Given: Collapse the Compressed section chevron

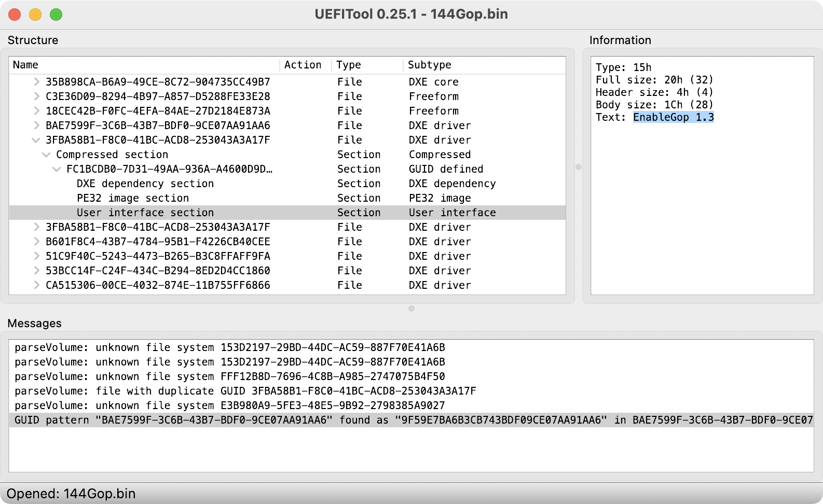Looking at the screenshot, I should coord(46,155).
